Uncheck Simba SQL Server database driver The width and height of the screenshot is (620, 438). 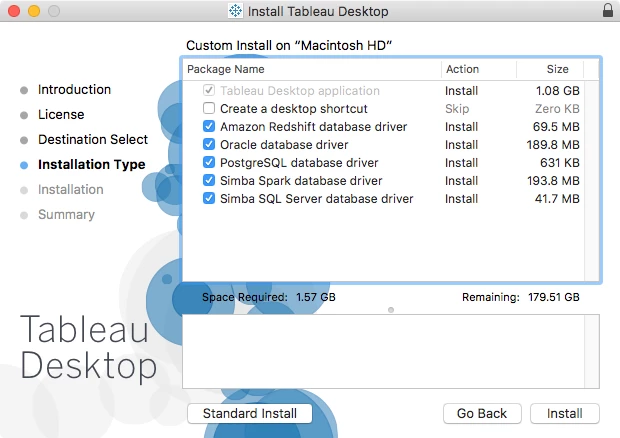click(x=209, y=198)
